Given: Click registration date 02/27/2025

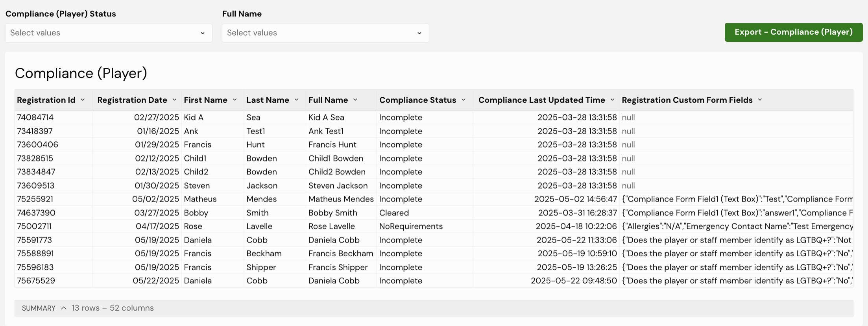Looking at the screenshot, I should (x=157, y=117).
